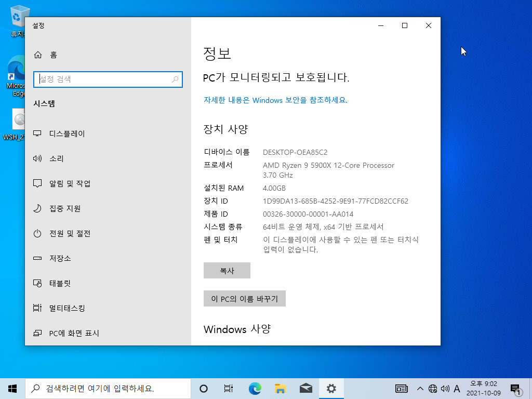Select the AMD Ryzen 9 5900X processor text
532x399 pixels.
[x=328, y=170]
